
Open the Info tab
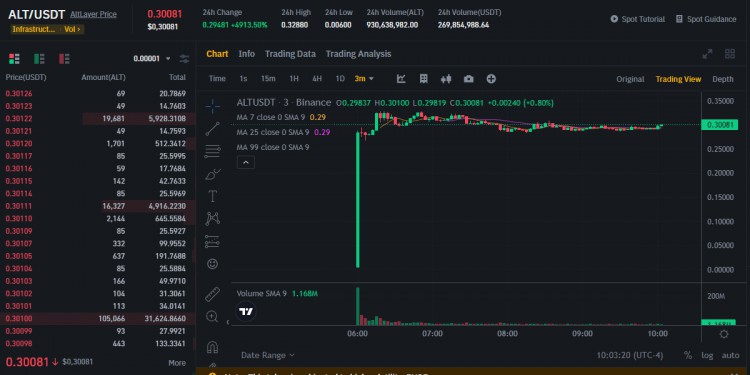click(247, 54)
